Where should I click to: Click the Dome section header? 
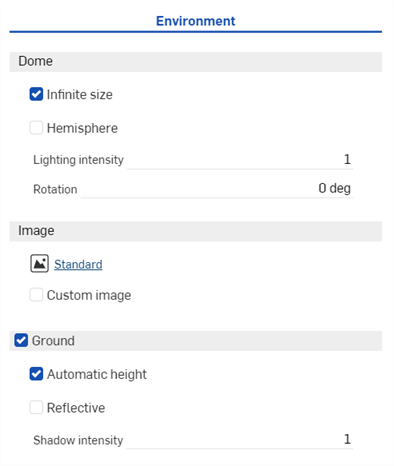coord(196,62)
